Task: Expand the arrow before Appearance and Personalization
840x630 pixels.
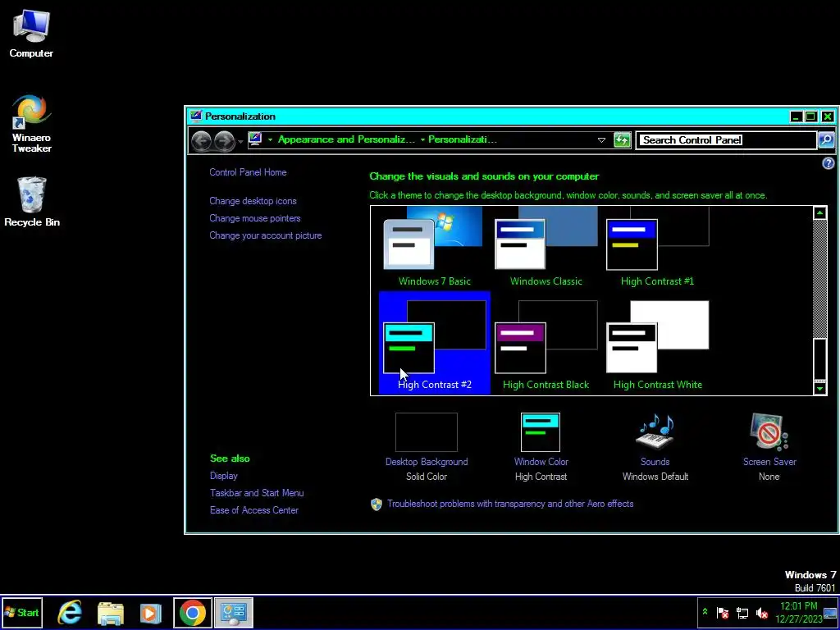Action: [x=270, y=139]
